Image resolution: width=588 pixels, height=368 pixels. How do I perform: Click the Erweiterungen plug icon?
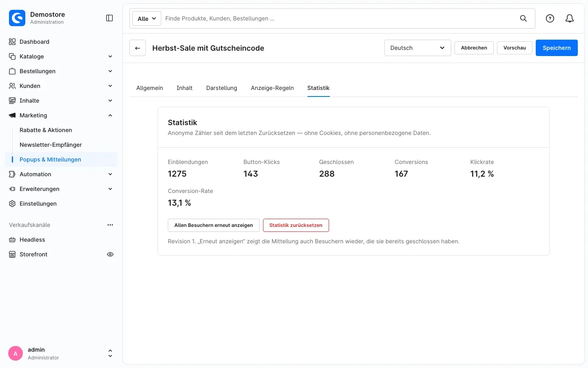[12, 189]
